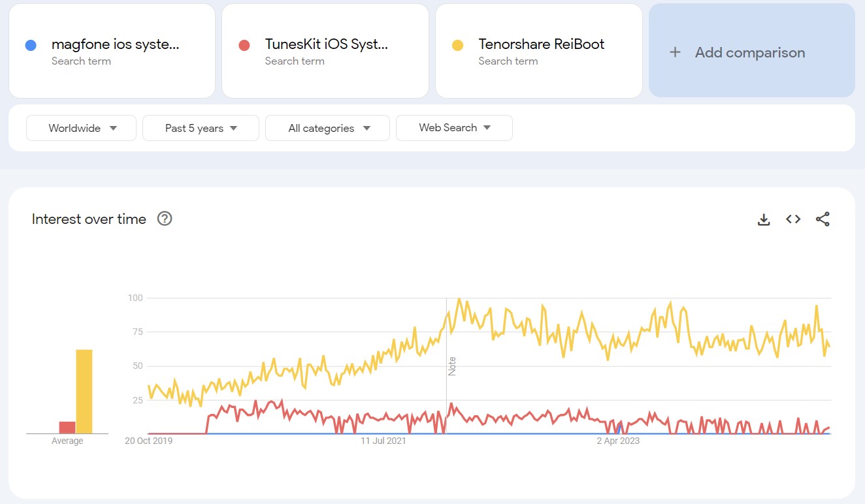The width and height of the screenshot is (865, 504).
Task: Add a new comparison term
Action: [x=752, y=51]
